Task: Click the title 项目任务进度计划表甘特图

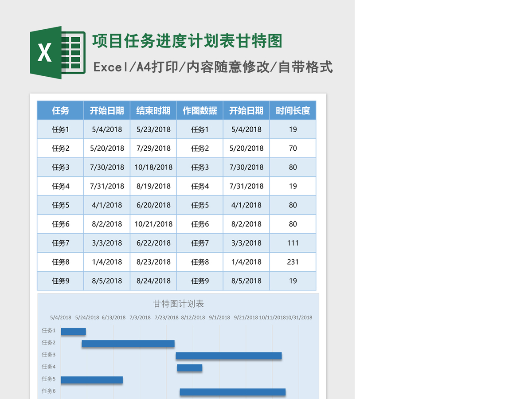Action: (x=188, y=41)
